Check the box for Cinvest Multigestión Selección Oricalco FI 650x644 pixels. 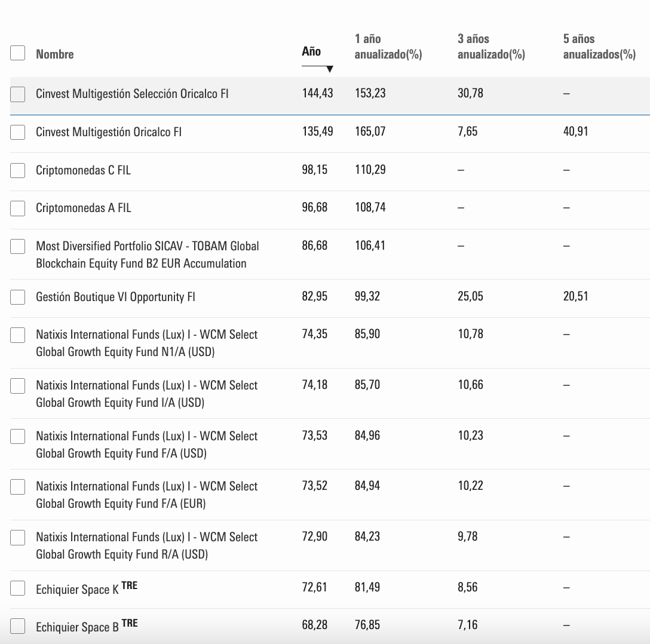click(17, 94)
